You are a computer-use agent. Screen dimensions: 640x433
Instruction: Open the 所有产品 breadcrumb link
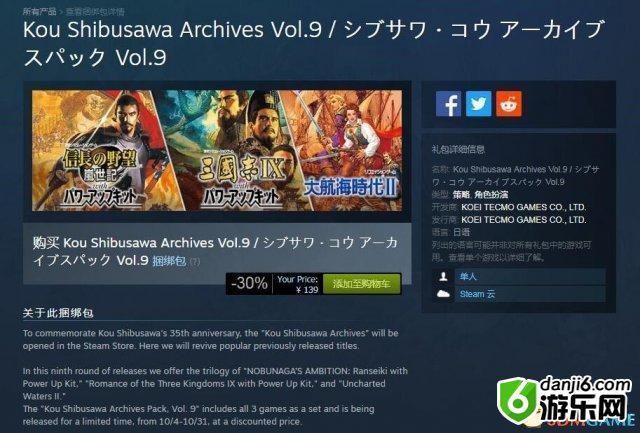[39, 11]
